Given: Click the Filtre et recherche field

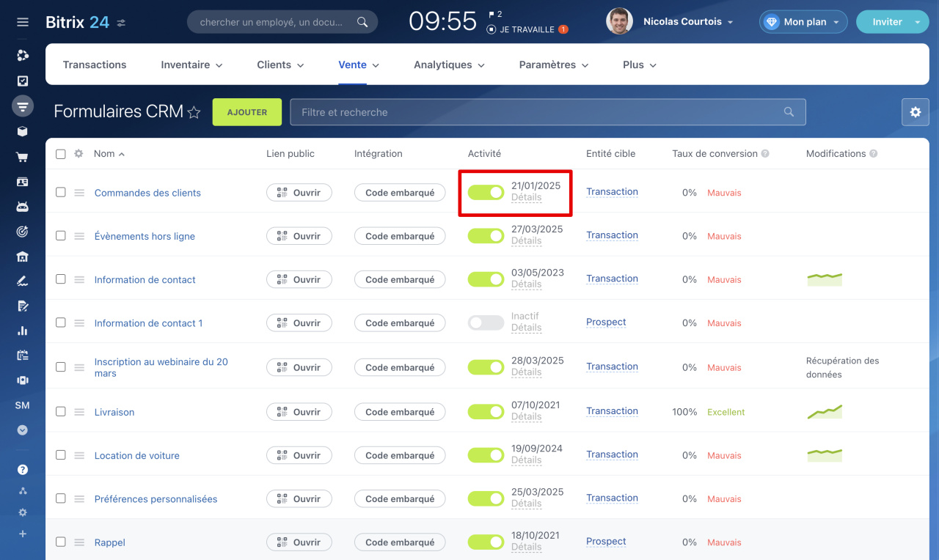Looking at the screenshot, I should [x=547, y=112].
